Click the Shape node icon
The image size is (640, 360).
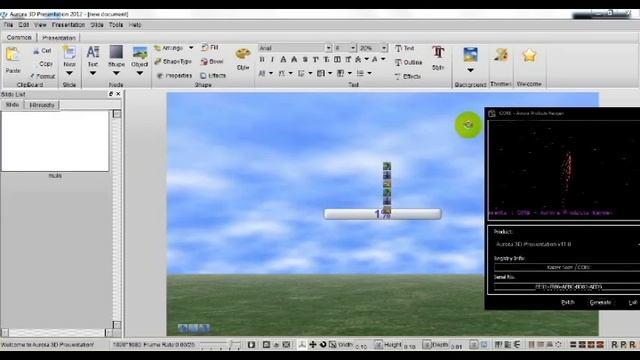click(x=116, y=52)
